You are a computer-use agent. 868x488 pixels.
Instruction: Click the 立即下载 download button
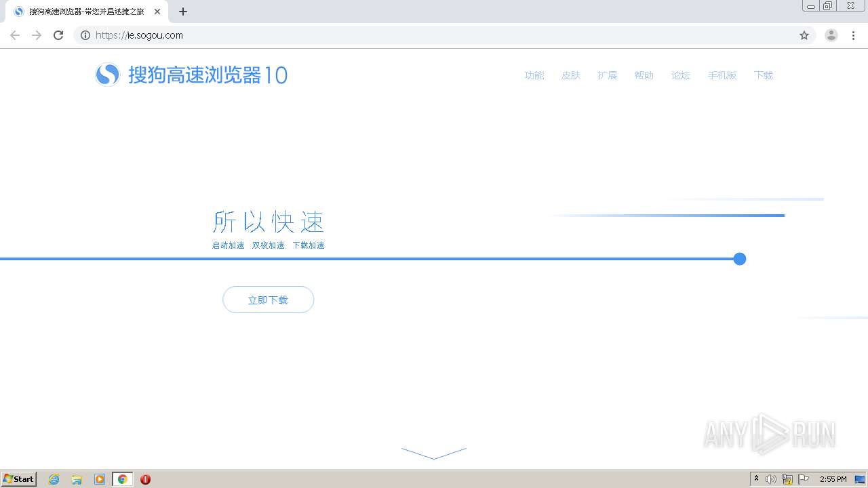pos(269,300)
